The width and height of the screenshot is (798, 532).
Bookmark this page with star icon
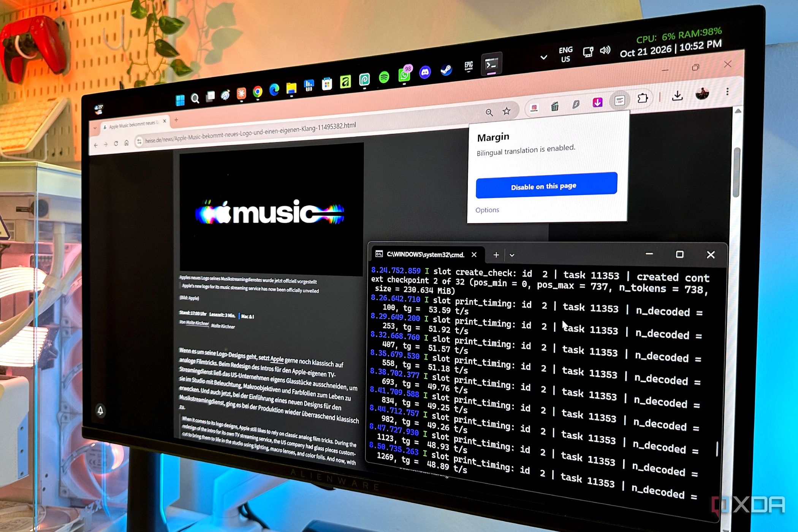point(506,111)
